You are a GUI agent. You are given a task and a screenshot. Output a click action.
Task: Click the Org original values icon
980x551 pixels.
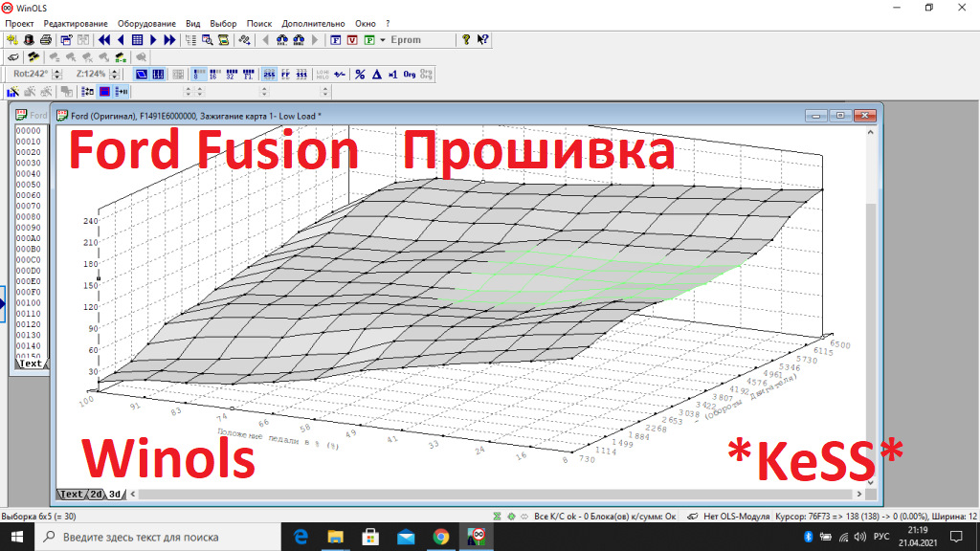coord(410,75)
